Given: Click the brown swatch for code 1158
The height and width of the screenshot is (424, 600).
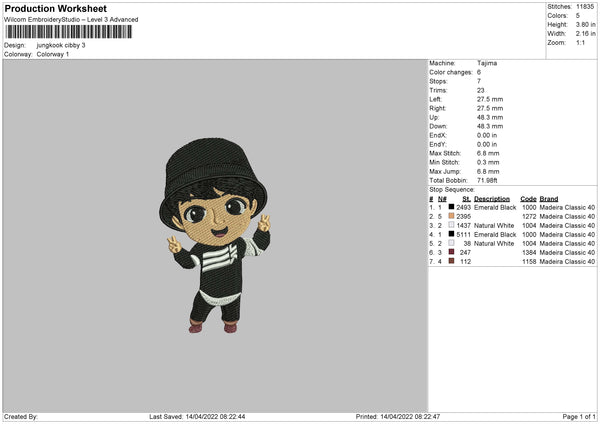Looking at the screenshot, I should click(x=451, y=261).
